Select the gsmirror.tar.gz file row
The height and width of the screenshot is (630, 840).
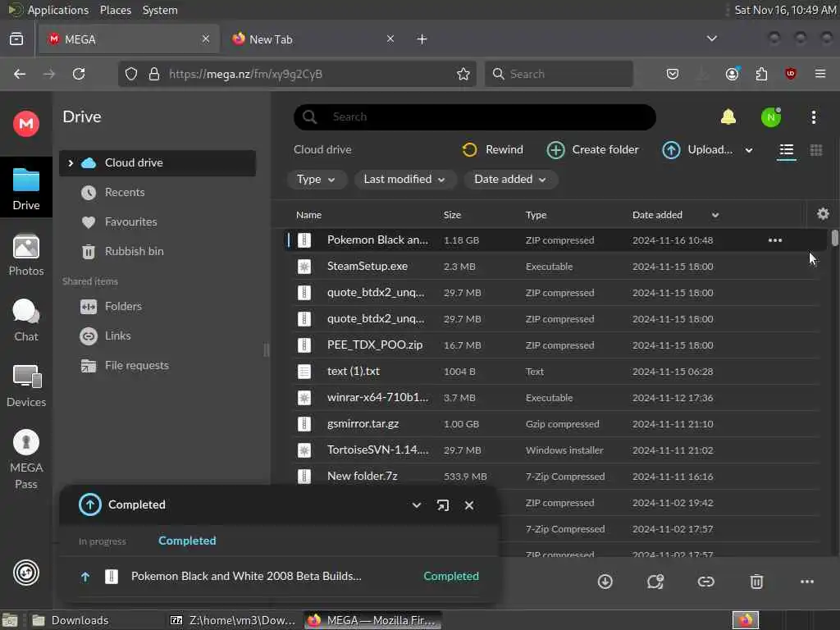555,424
